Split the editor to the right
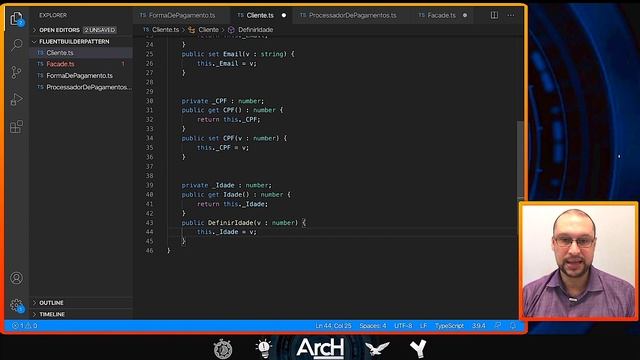This screenshot has height=360, width=640. tap(494, 15)
